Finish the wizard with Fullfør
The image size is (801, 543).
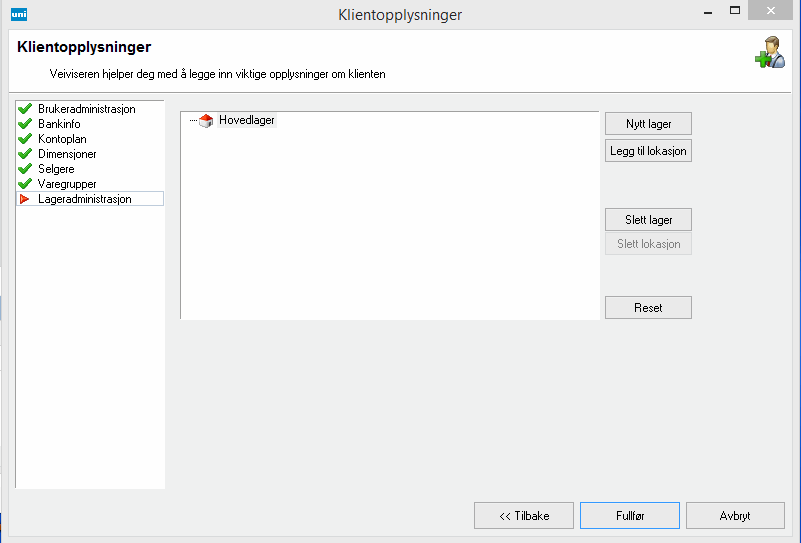tap(629, 516)
